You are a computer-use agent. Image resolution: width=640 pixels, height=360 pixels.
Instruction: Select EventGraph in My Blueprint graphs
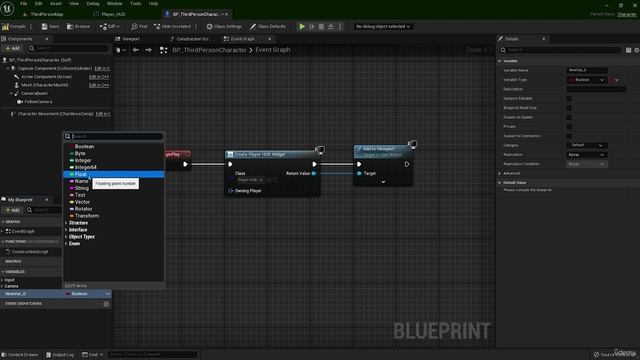point(23,231)
